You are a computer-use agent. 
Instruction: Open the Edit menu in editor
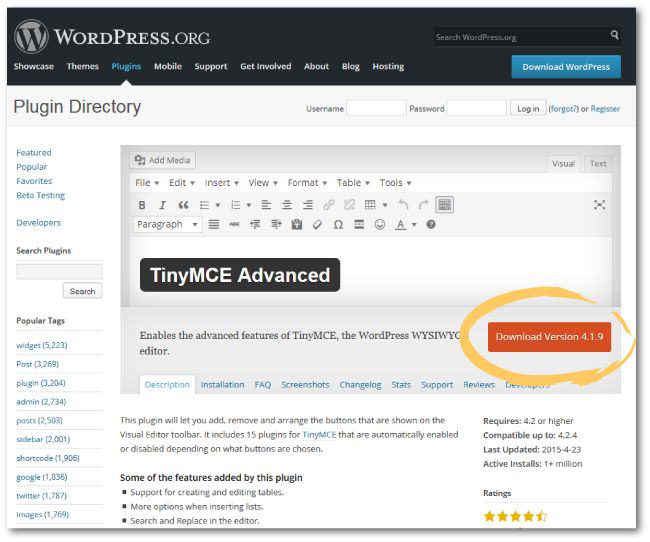pos(182,183)
